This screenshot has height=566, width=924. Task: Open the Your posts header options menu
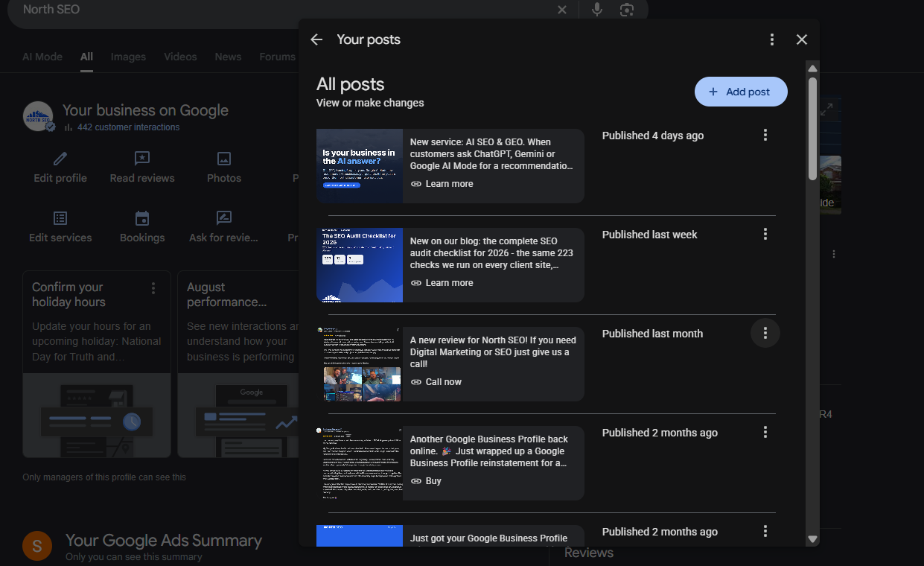(x=772, y=39)
